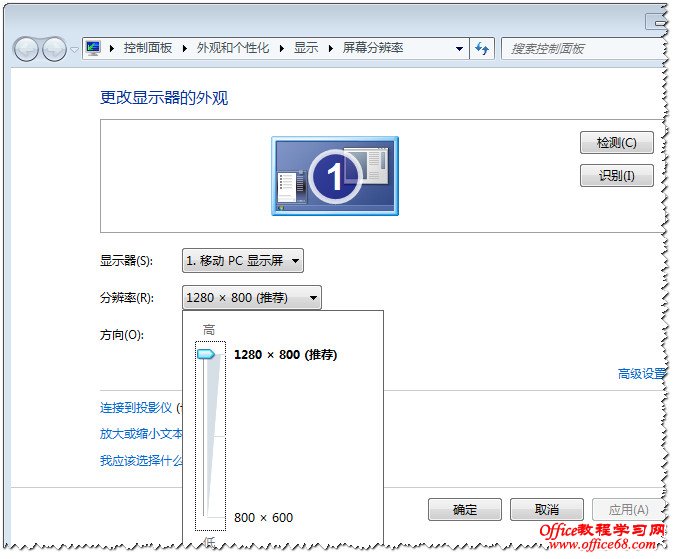Open recent pages dropdown beside navigation arrows
This screenshot has width=678, height=559.
point(74,50)
